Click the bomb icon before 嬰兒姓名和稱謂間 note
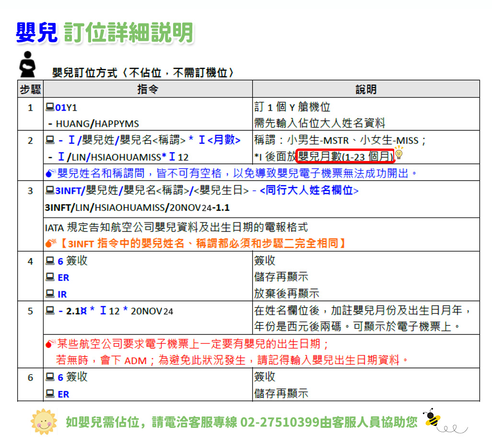The height and width of the screenshot is (448, 492). pyautogui.click(x=51, y=173)
